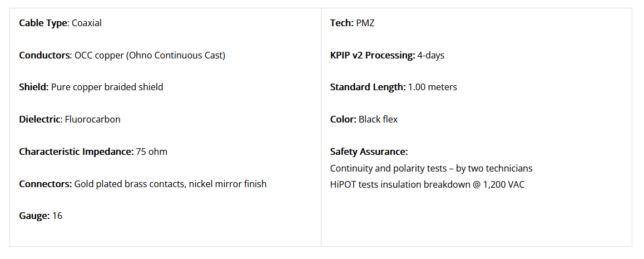Click the Cable Type label
Screen dimensions: 644x259
coord(43,23)
